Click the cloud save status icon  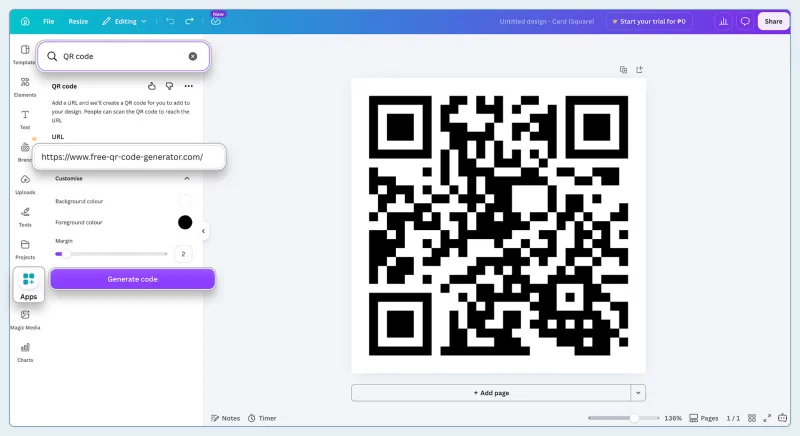216,21
